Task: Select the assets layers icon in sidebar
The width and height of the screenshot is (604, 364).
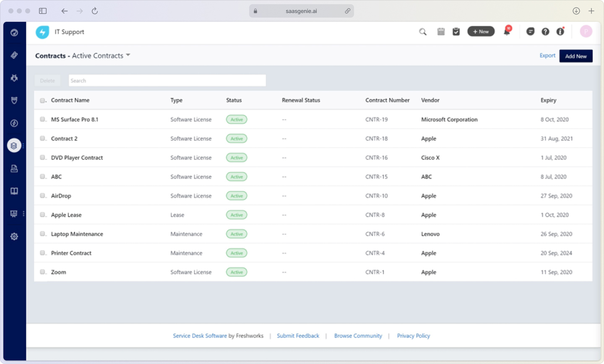Action: 14,146
